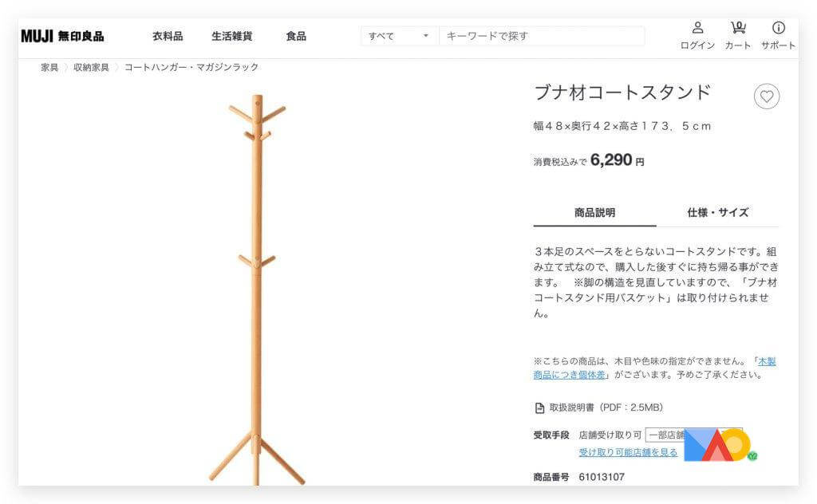This screenshot has width=817, height=504.
Task: Click the MUJI 無印良品 logo
Action: (x=62, y=36)
